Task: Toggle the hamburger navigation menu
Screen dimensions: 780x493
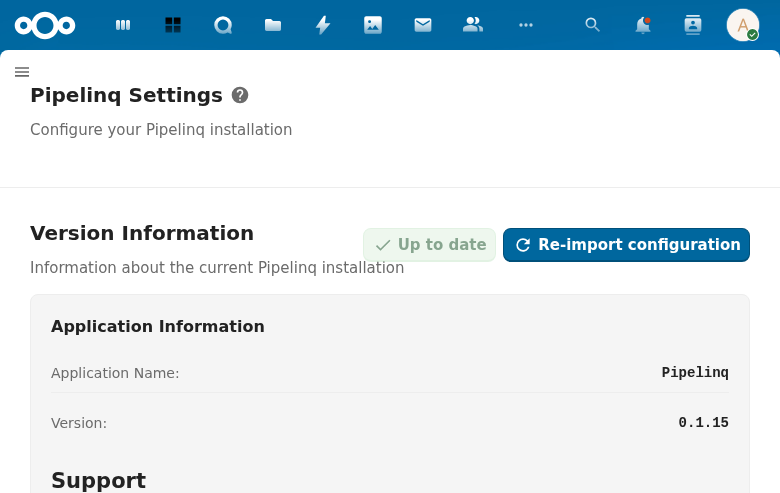Action: point(22,72)
